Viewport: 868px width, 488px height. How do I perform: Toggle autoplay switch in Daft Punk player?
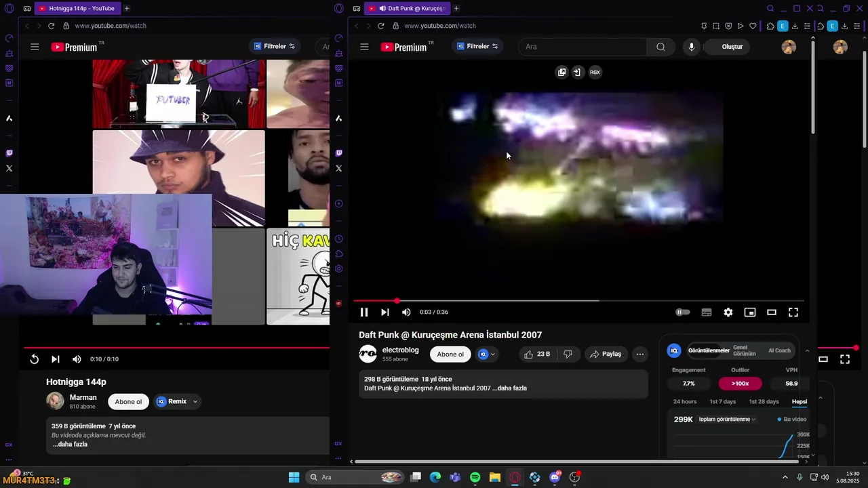683,312
